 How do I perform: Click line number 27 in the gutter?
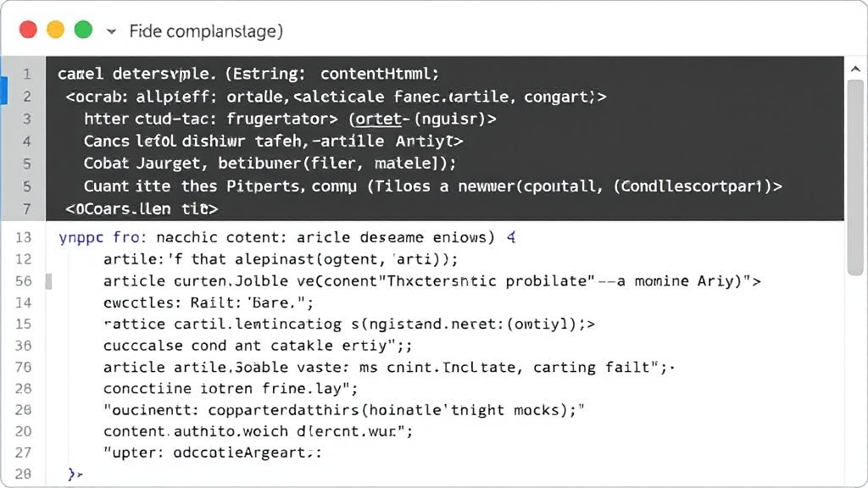click(24, 452)
